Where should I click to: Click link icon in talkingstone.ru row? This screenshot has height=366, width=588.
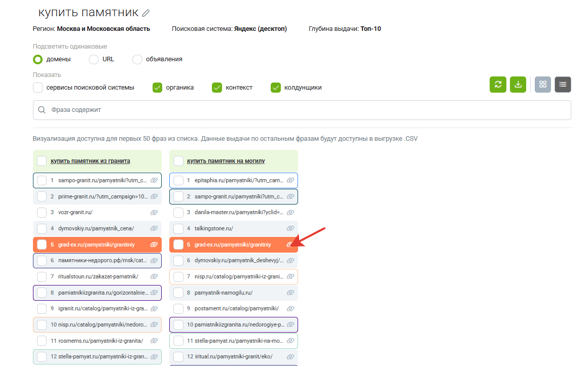(x=290, y=229)
